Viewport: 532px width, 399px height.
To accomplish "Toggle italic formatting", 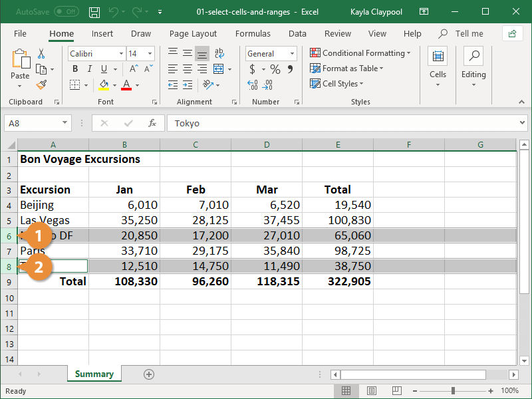I will click(x=88, y=68).
